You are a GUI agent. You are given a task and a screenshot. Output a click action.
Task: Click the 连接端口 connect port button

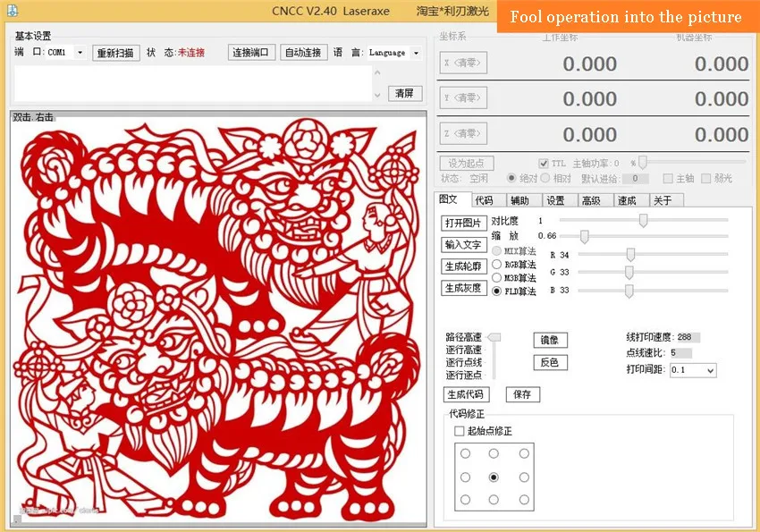tap(251, 53)
